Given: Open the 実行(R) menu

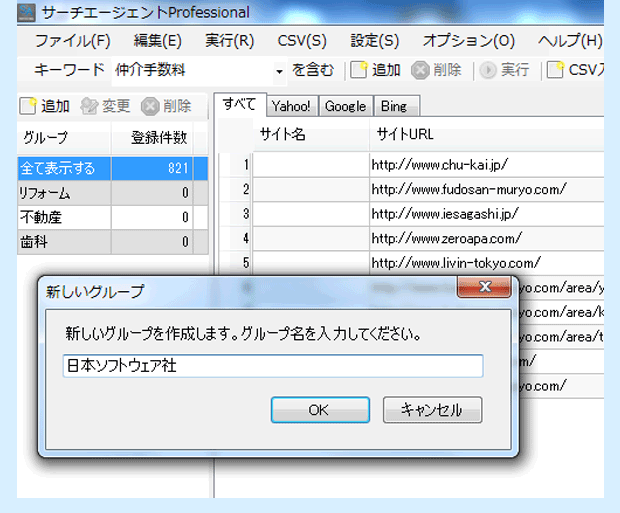Looking at the screenshot, I should [229, 40].
